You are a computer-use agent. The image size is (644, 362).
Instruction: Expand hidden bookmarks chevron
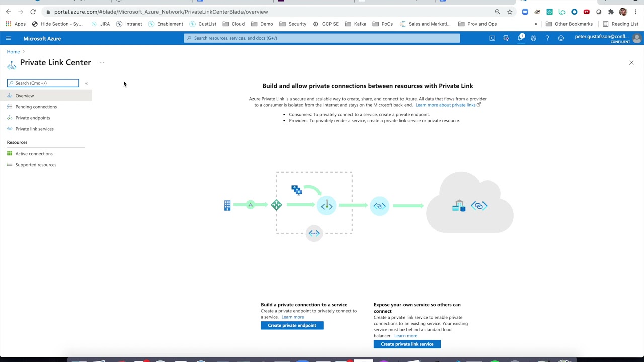536,24
